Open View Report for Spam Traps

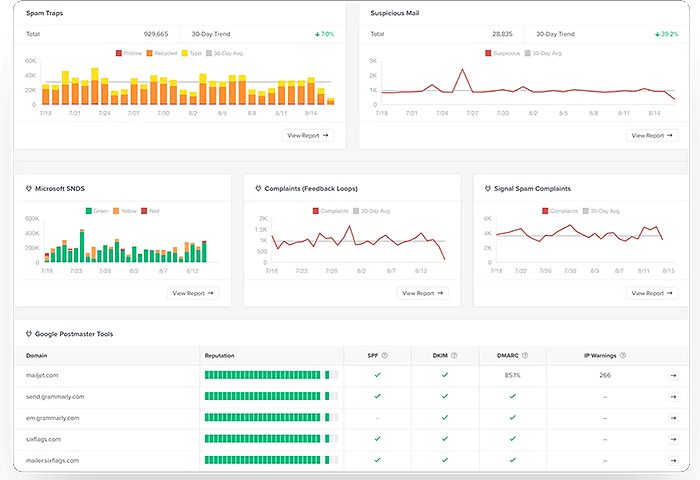click(x=307, y=135)
